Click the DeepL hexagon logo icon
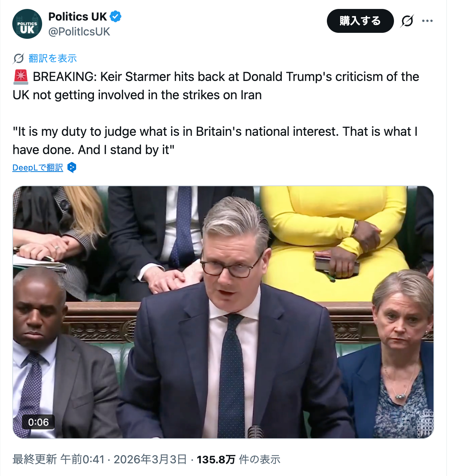Image resolution: width=451 pixels, height=476 pixels. click(x=72, y=168)
